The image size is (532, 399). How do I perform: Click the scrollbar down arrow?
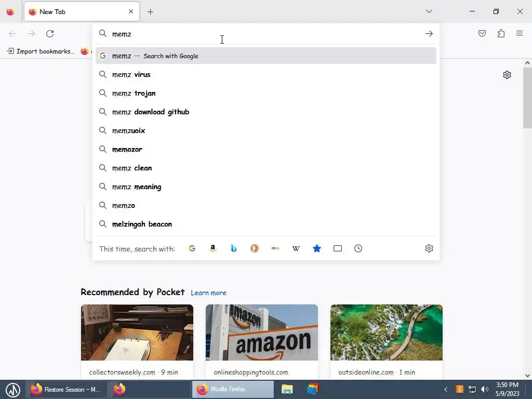pos(527,375)
